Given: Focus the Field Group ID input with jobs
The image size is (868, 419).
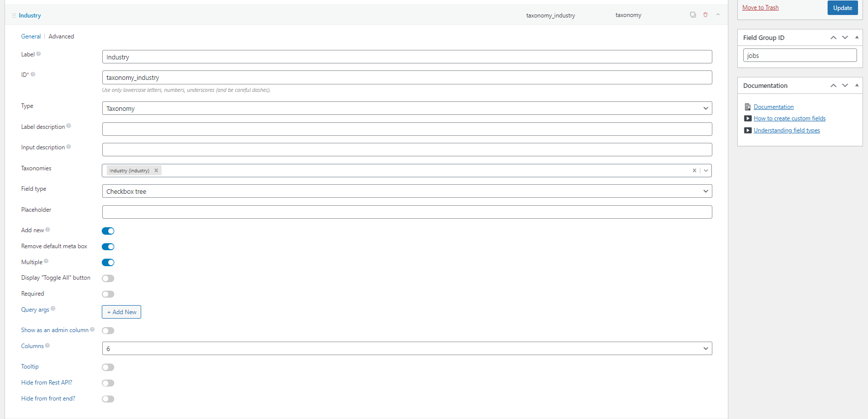Looking at the screenshot, I should [x=800, y=55].
